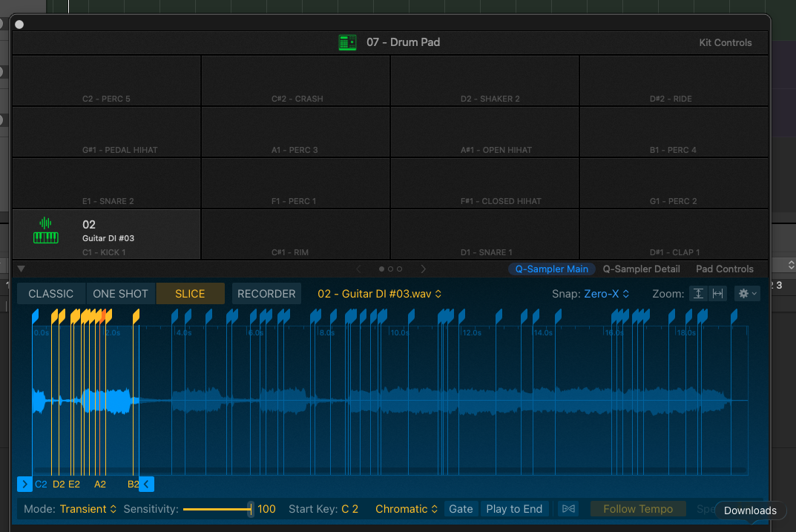The height and width of the screenshot is (532, 796).
Task: Open the Pad Controls tab
Action: pyautogui.click(x=725, y=269)
